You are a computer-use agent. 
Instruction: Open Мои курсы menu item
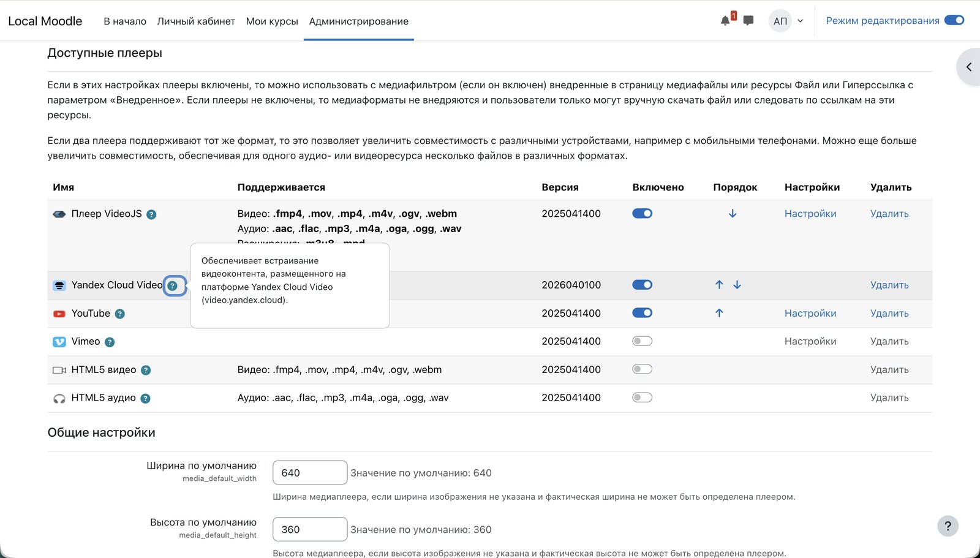272,21
